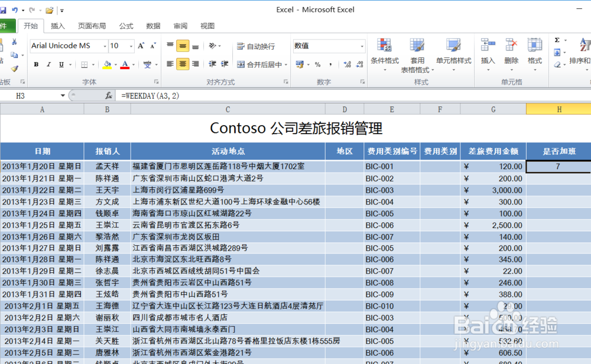The height and width of the screenshot is (364, 591).
Task: Toggle Italic formatting
Action: pos(48,64)
